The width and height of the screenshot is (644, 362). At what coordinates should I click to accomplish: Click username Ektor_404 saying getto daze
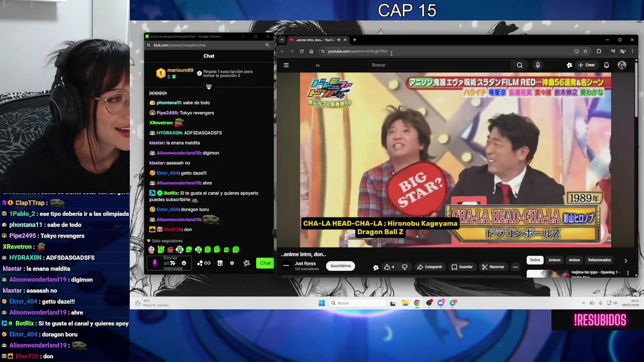(168, 173)
